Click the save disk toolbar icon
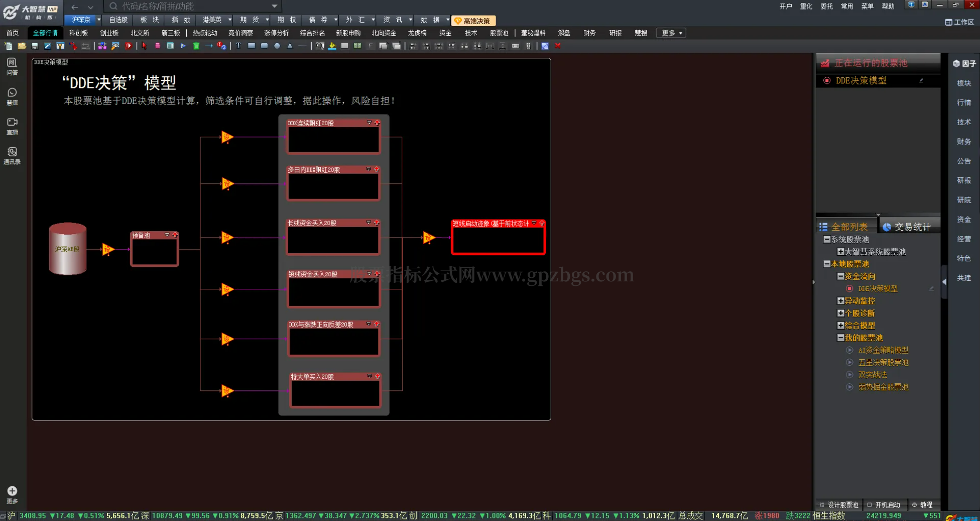This screenshot has width=980, height=521. click(35, 46)
